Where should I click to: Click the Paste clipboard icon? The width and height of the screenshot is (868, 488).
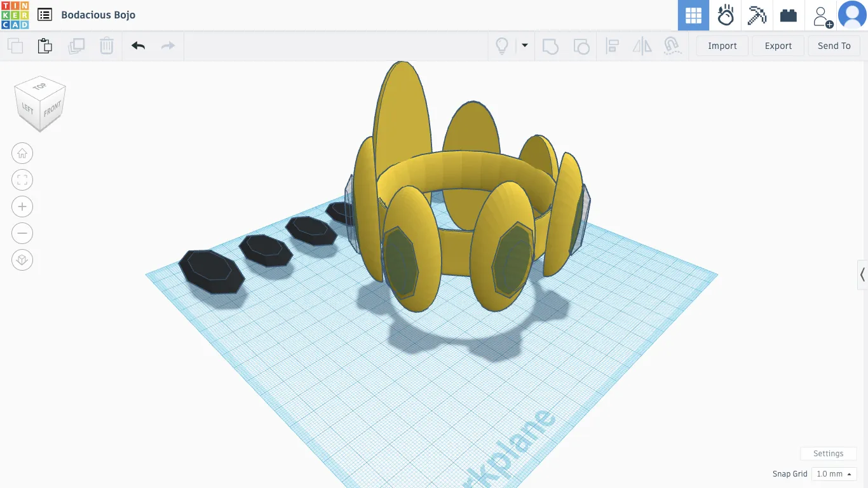(x=45, y=46)
